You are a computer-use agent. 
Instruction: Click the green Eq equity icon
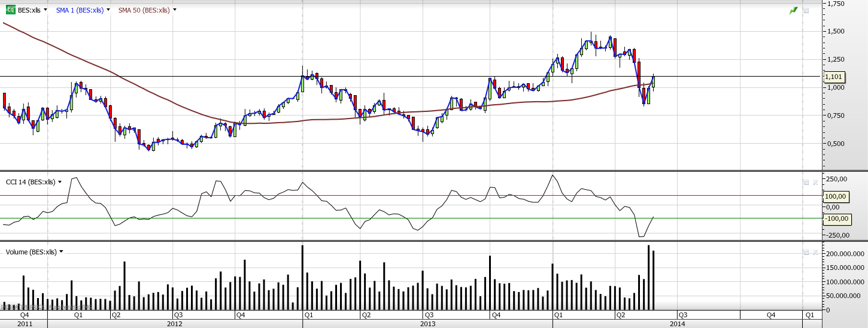pyautogui.click(x=10, y=10)
